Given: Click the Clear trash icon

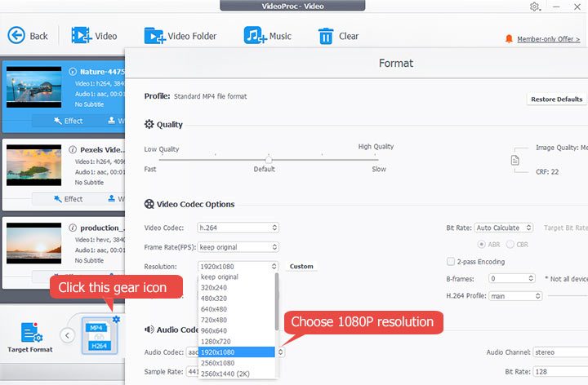Looking at the screenshot, I should pyautogui.click(x=326, y=36).
